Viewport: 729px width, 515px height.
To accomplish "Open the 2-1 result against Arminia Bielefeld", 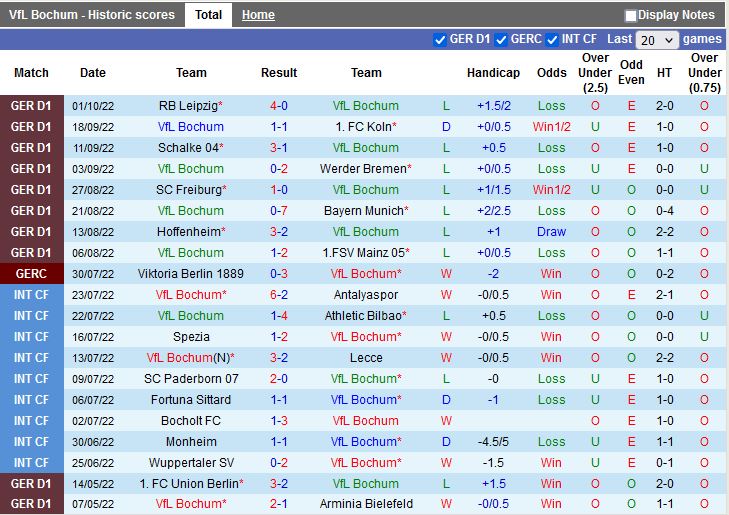I will click(278, 504).
